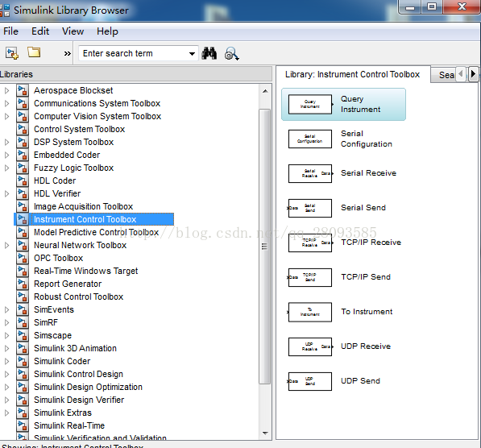Expand the HDL Verifier node

(x=6, y=193)
